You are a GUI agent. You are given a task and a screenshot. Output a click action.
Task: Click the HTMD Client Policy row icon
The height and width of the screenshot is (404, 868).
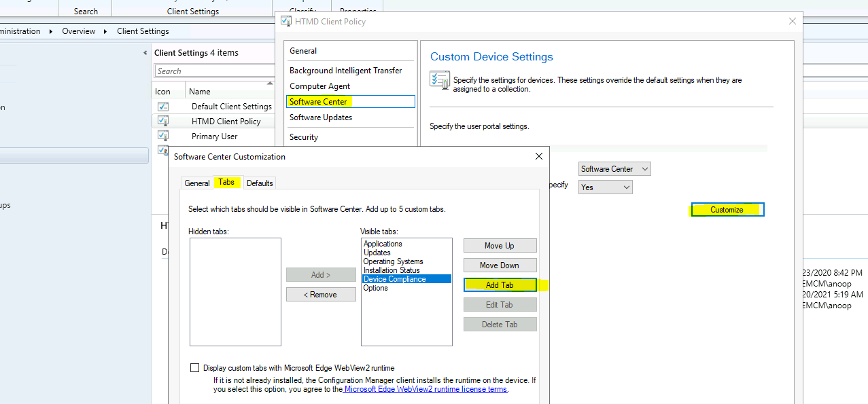(162, 121)
